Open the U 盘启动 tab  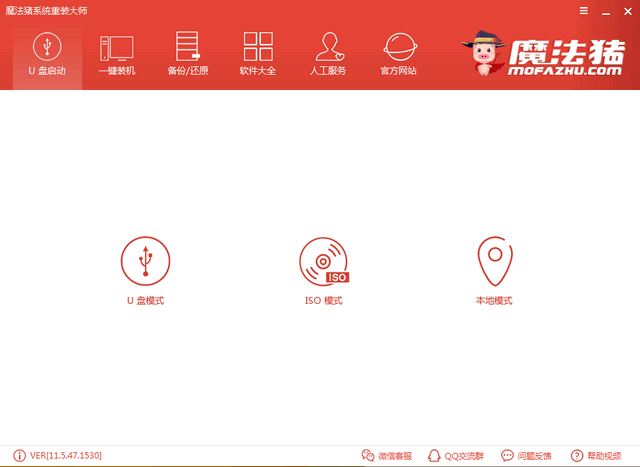[x=47, y=54]
